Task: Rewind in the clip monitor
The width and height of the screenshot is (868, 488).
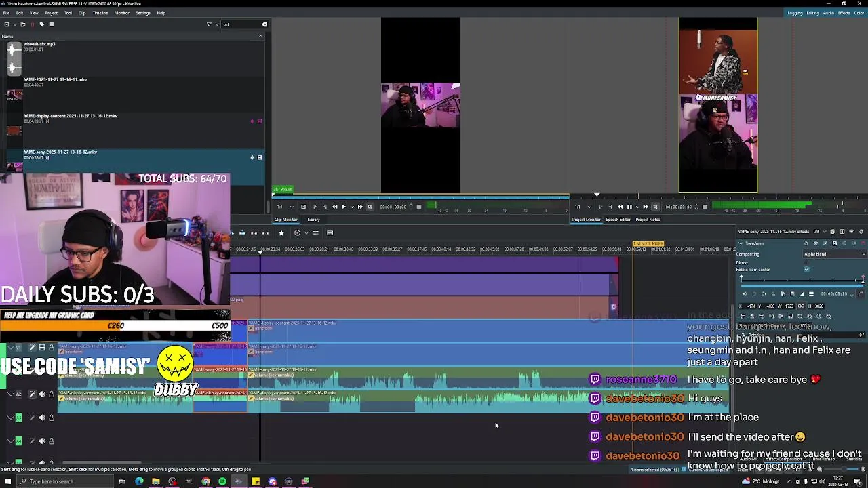Action: pyautogui.click(x=334, y=207)
